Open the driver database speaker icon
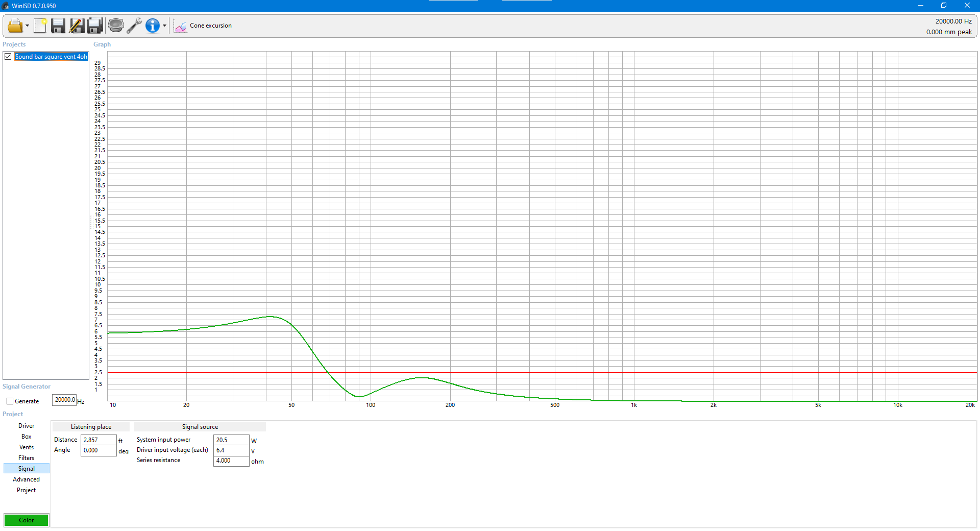Screen dimensions: 980x531 [116, 26]
